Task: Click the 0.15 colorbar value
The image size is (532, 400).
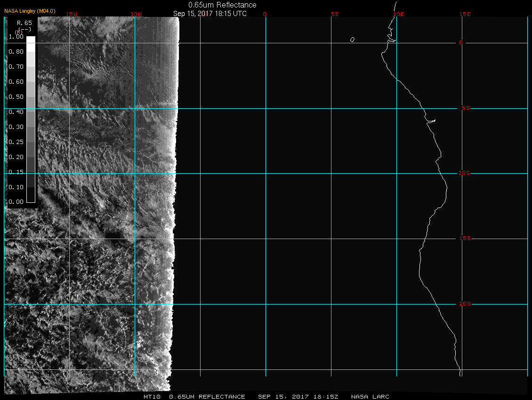Action: click(x=16, y=172)
